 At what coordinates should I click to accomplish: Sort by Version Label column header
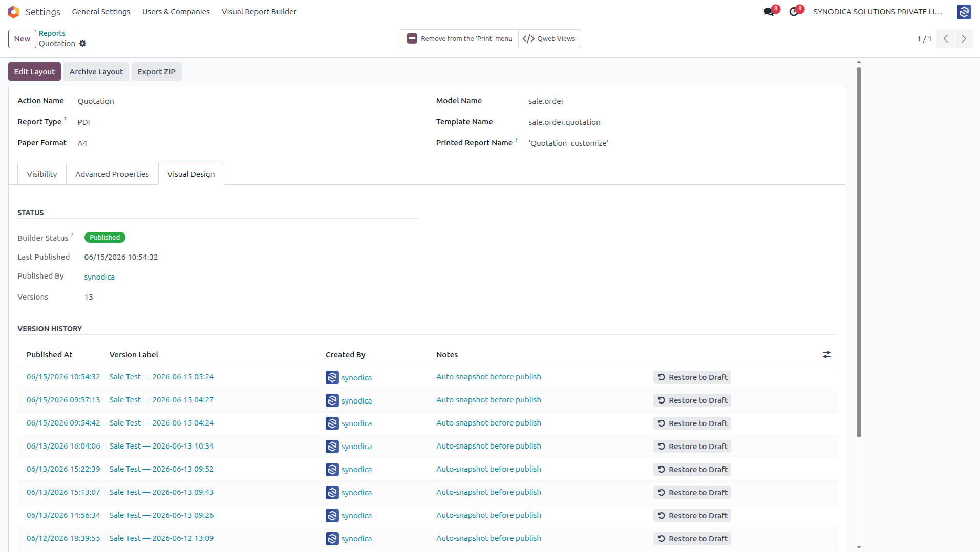[x=134, y=355]
